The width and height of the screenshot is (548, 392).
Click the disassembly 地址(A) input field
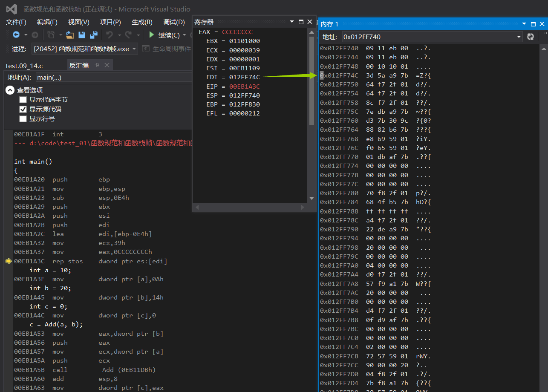[113, 77]
